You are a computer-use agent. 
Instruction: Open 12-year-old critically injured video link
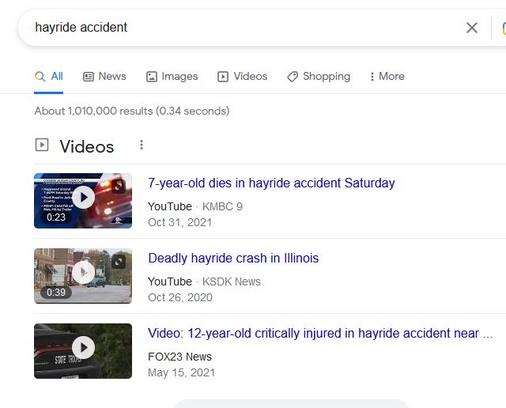(320, 333)
